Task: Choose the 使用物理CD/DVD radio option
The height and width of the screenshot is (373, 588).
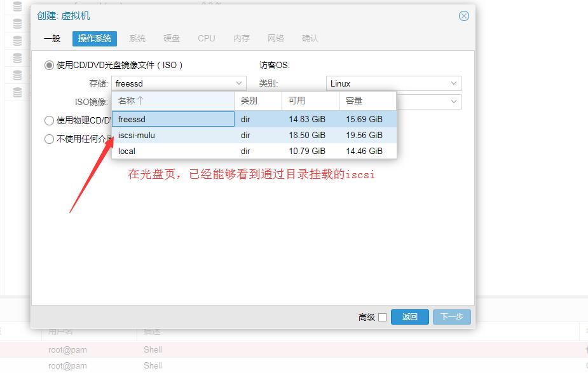Action: [x=50, y=120]
